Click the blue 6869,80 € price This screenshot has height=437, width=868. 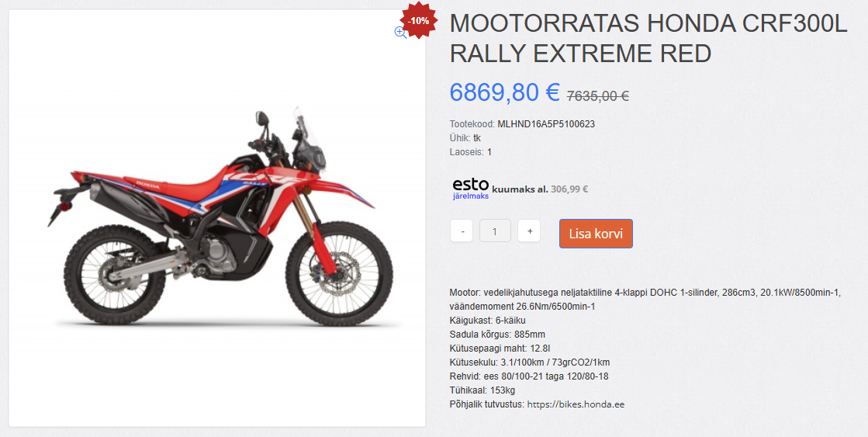pos(505,92)
